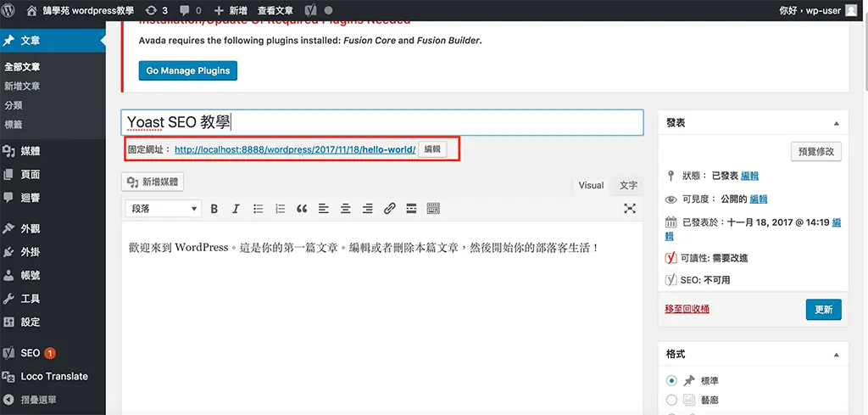Image resolution: width=868 pixels, height=415 pixels.
Task: Insert a numbered list
Action: 280,208
